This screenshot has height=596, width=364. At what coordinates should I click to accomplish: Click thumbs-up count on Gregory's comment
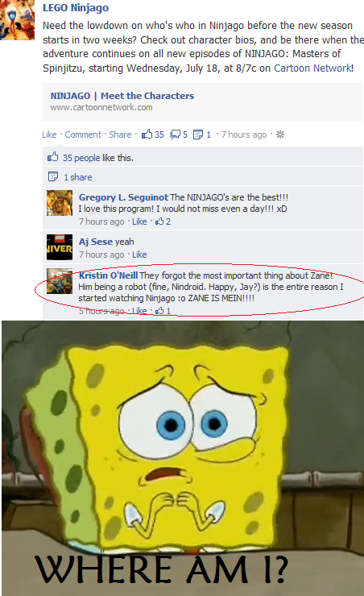tap(163, 221)
